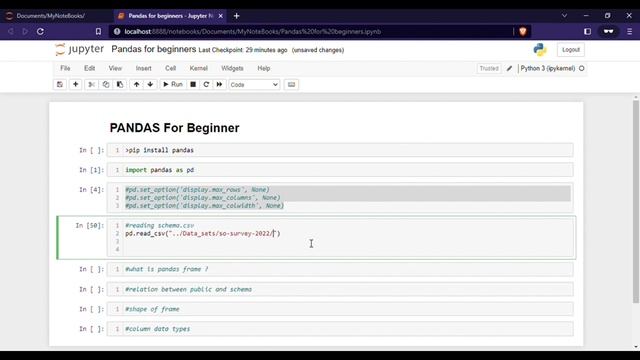This screenshot has width=640, height=360.
Task: Cut selected cells with scissors icon
Action: coord(91,84)
